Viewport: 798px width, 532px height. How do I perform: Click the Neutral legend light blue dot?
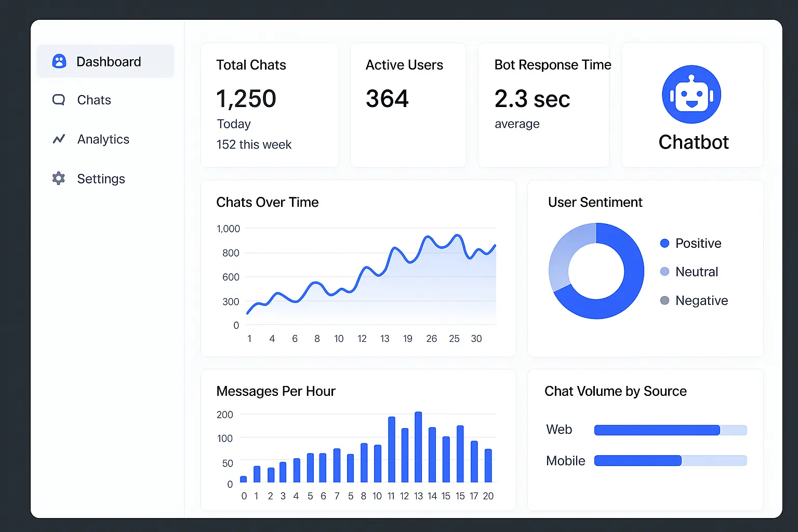[664, 272]
